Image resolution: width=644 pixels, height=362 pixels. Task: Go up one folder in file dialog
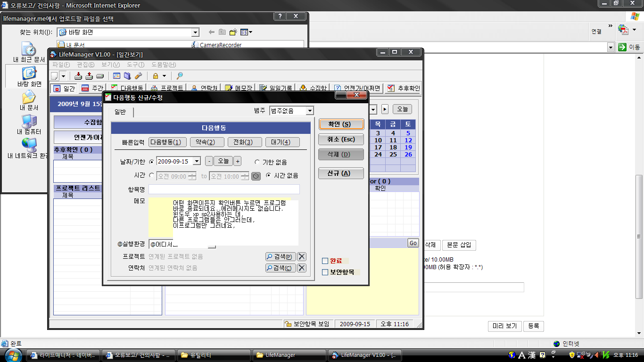(223, 32)
